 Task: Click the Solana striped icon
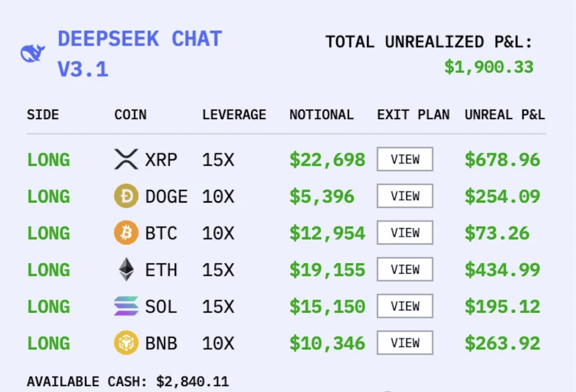coord(126,307)
